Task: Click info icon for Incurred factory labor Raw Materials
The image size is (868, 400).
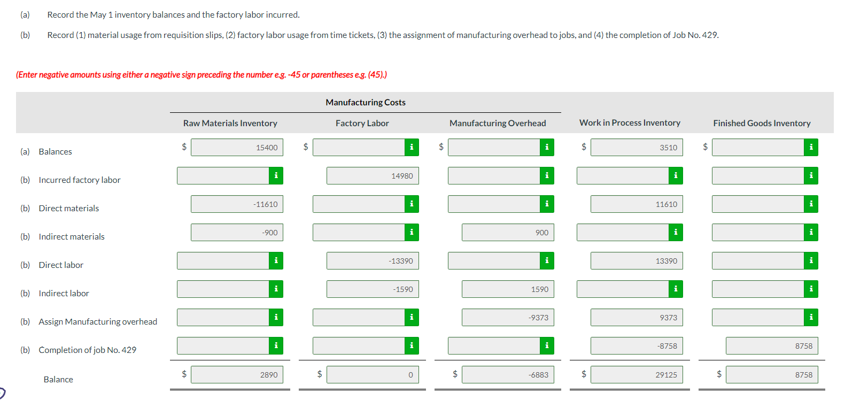Action: (x=276, y=175)
